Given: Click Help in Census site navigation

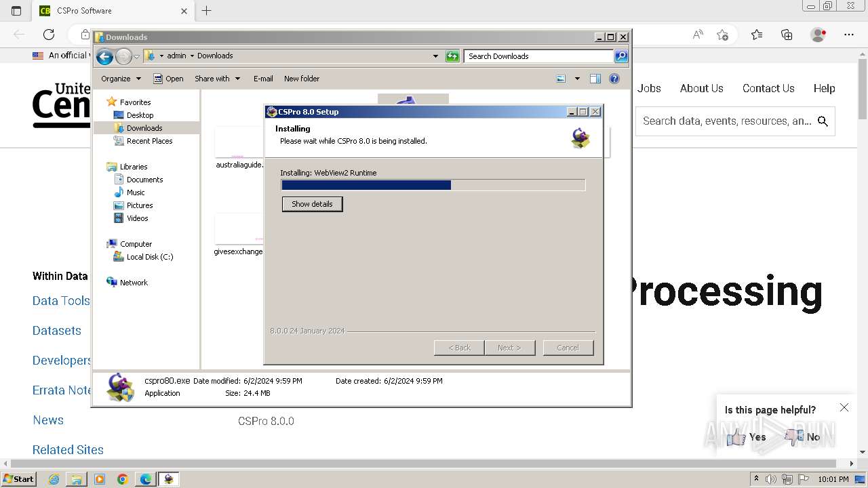Looking at the screenshot, I should point(825,88).
